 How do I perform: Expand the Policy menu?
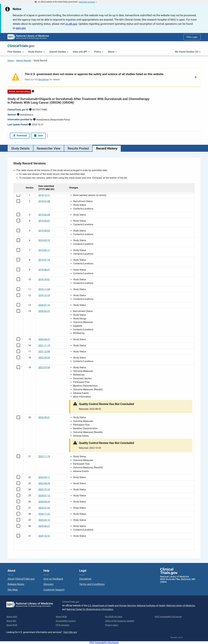click(99, 52)
